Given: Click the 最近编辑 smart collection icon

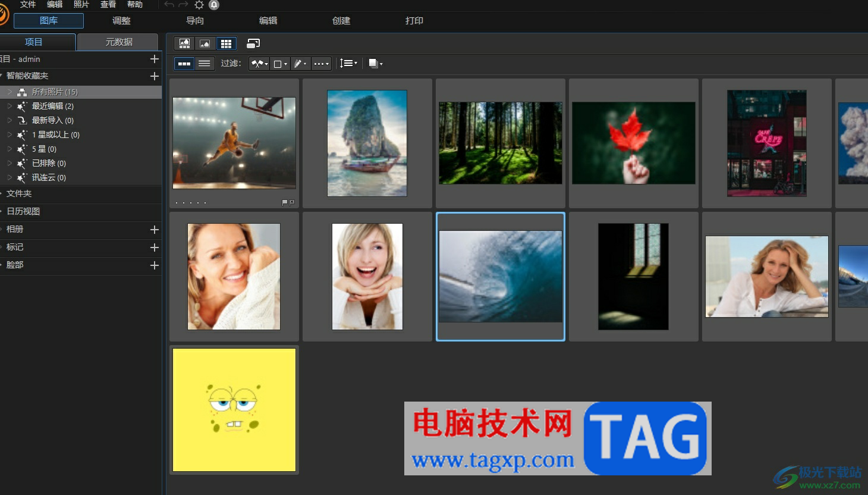Looking at the screenshot, I should [22, 106].
